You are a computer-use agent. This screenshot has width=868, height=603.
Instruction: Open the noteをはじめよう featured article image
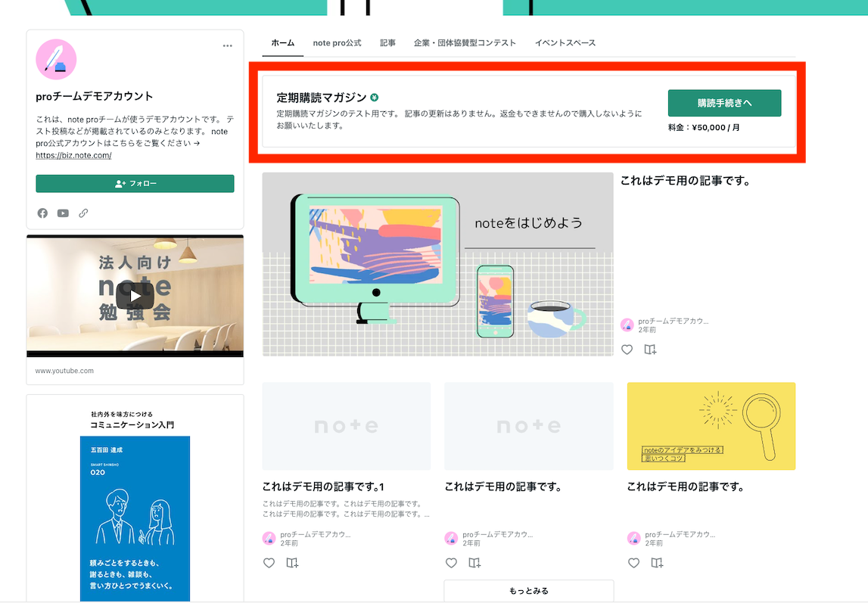tap(438, 264)
